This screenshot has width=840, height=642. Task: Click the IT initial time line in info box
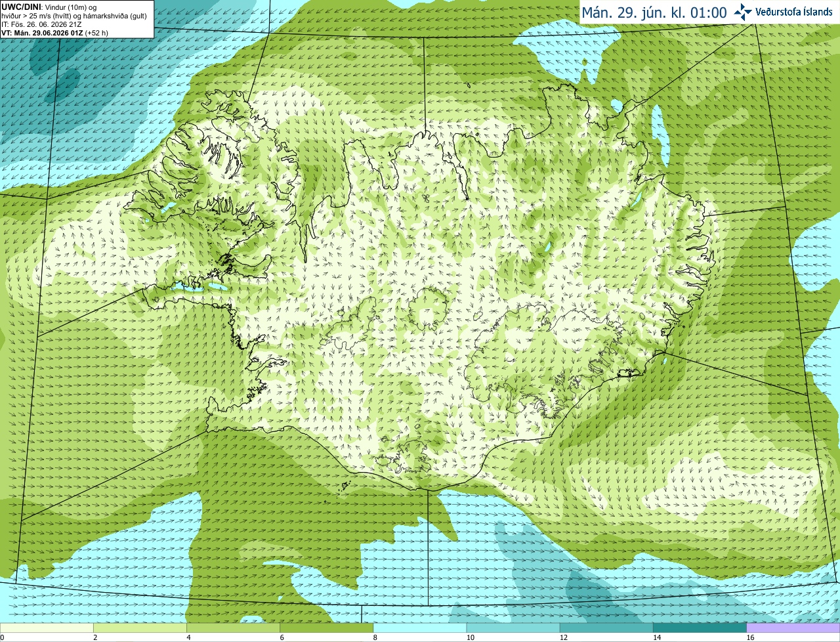pos(42,24)
